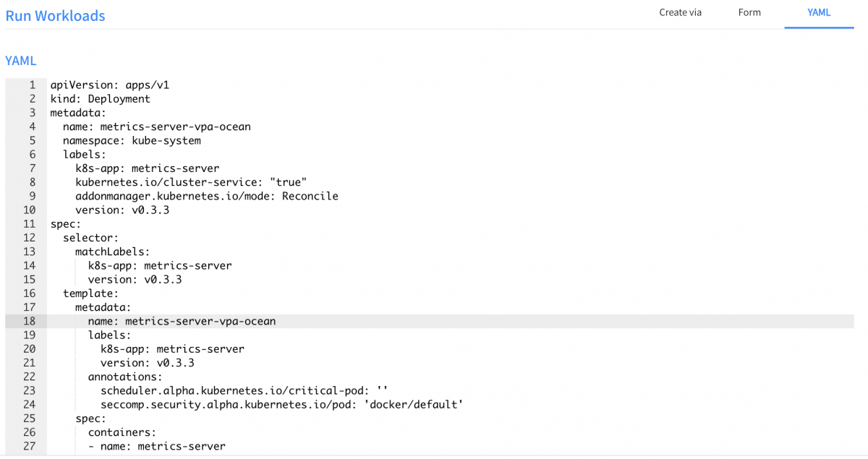The image size is (868, 459).
Task: Place cursor on namespace: kube-system line
Action: point(132,141)
